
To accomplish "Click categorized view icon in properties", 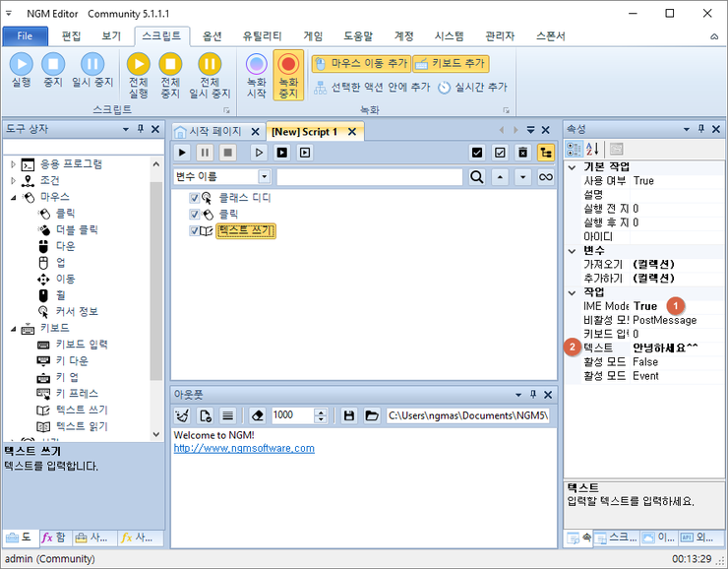I will (x=574, y=149).
